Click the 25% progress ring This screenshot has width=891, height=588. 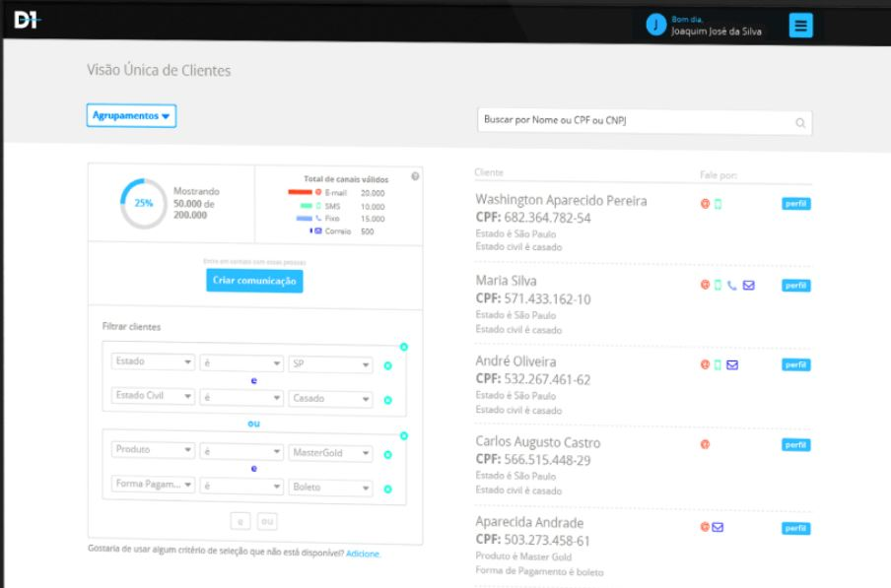click(x=144, y=203)
